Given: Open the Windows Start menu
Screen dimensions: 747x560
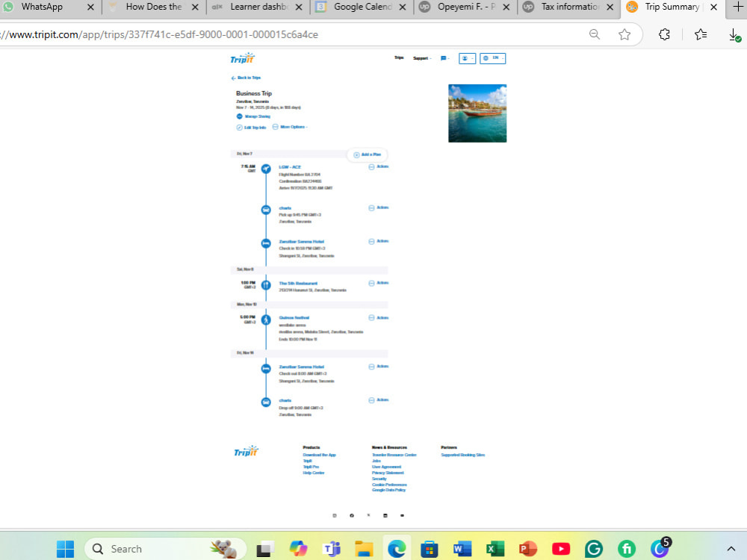Looking at the screenshot, I should click(x=65, y=549).
